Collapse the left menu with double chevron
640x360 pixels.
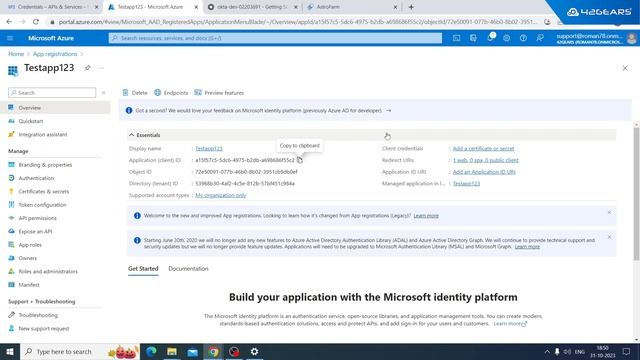[103, 93]
